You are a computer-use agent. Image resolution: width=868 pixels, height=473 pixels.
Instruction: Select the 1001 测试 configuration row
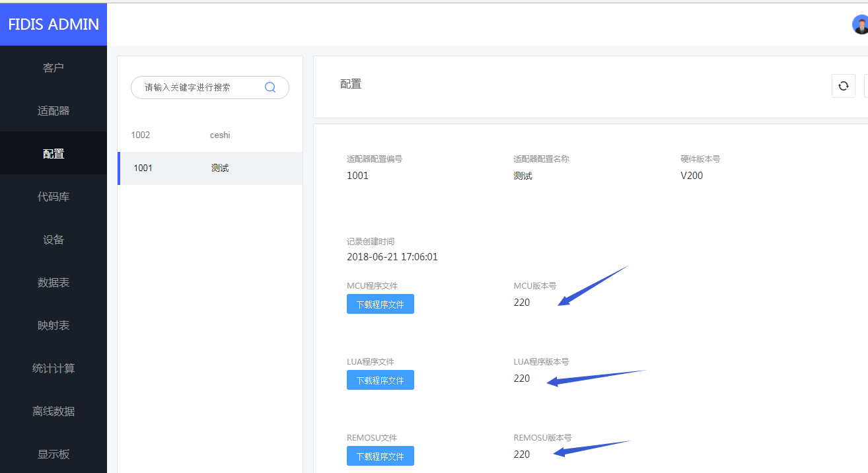point(210,168)
